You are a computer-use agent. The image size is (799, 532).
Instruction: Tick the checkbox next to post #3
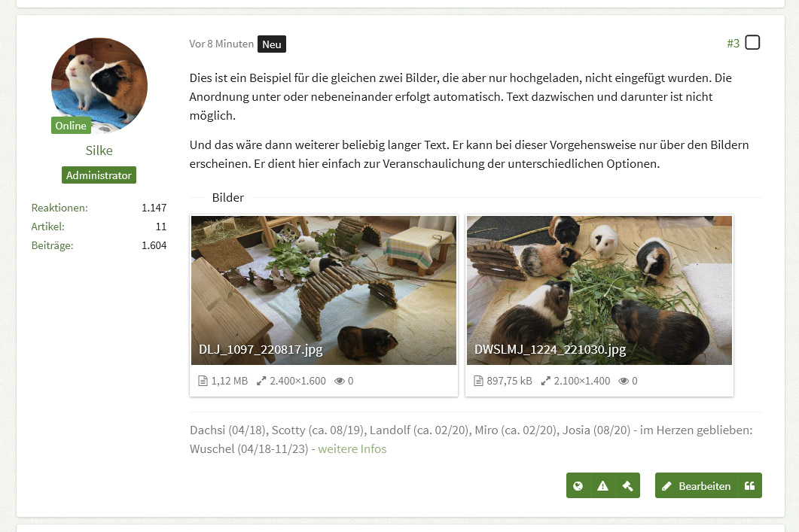[752, 43]
